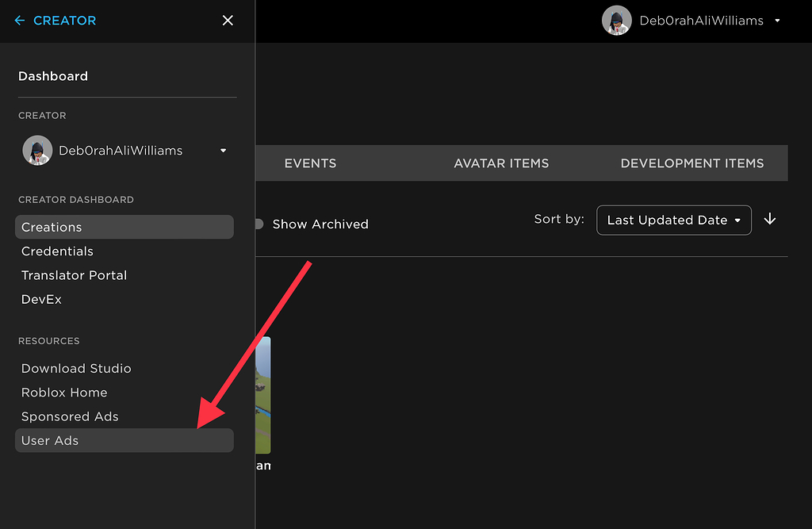Switch to the EVENTS tab

310,163
